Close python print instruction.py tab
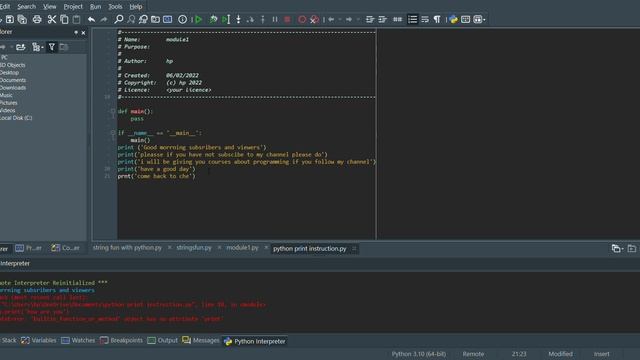The height and width of the screenshot is (360, 640). point(354,249)
